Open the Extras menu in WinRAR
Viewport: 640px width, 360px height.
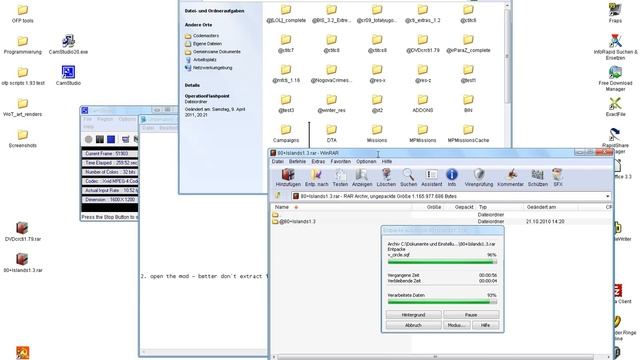click(x=318, y=162)
